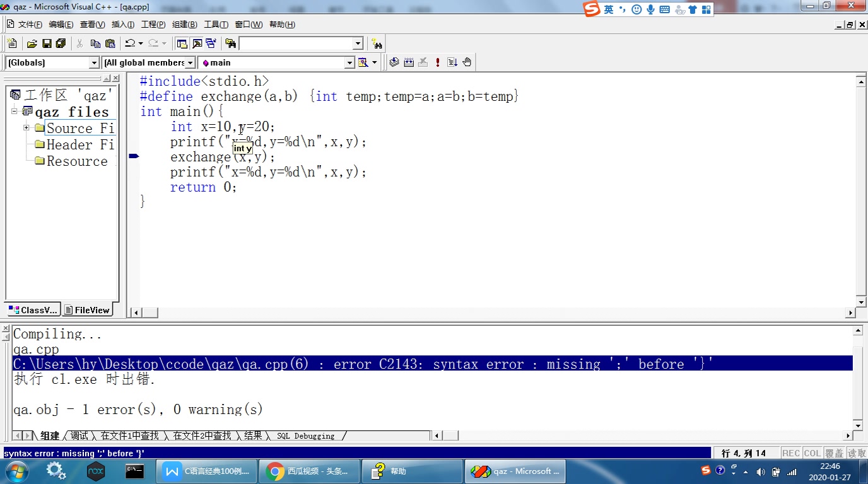Click the 'qa.obj - 1 error(s), 0 warning(s)' line
868x484 pixels.
pos(138,410)
